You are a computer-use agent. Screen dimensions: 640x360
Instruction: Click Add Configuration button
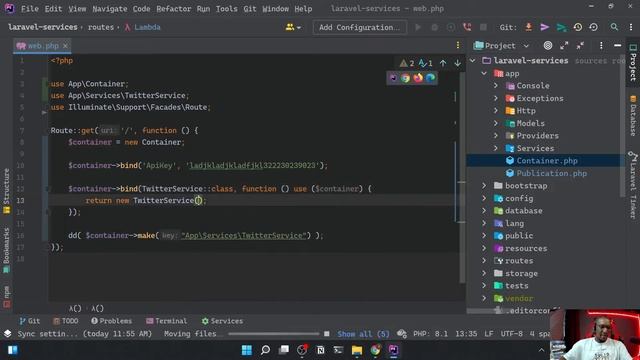[x=360, y=27]
